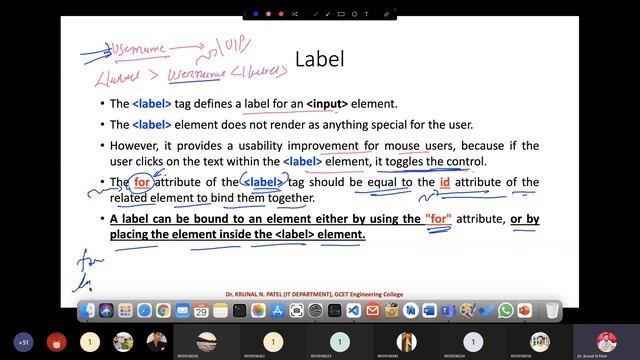Open WhatsApp from the dock
Viewport: 640px width, 360px height.
pos(505,311)
